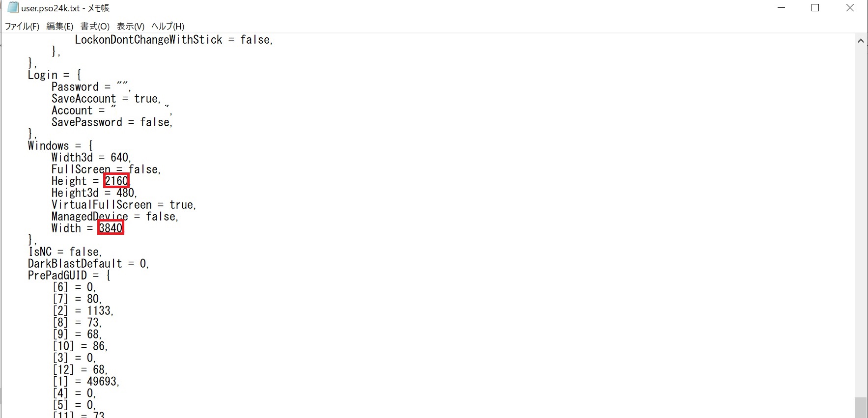Click the highlighted Width value 3840
The image size is (868, 418).
click(111, 228)
